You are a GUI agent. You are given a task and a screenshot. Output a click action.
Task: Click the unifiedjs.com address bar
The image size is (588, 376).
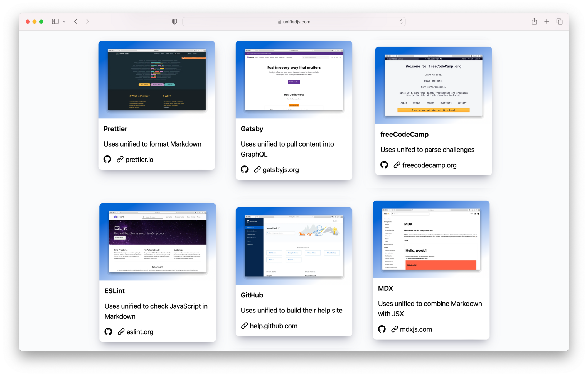click(294, 22)
